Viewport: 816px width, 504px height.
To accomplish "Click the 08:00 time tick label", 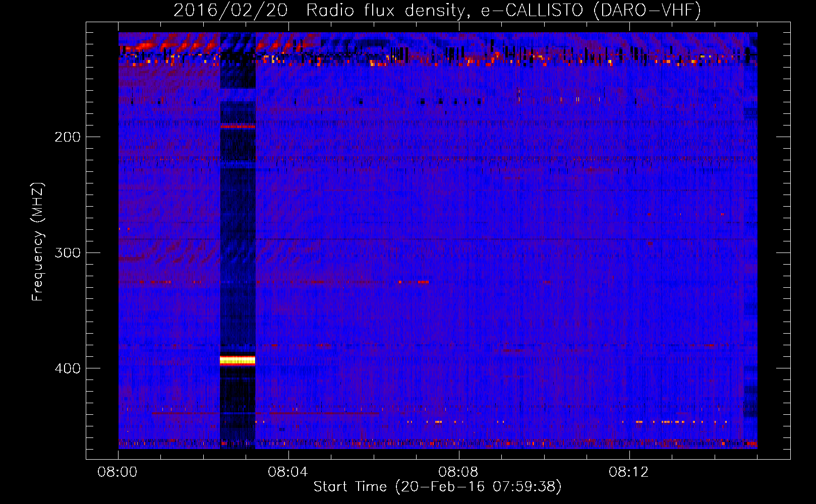I will coord(118,472).
